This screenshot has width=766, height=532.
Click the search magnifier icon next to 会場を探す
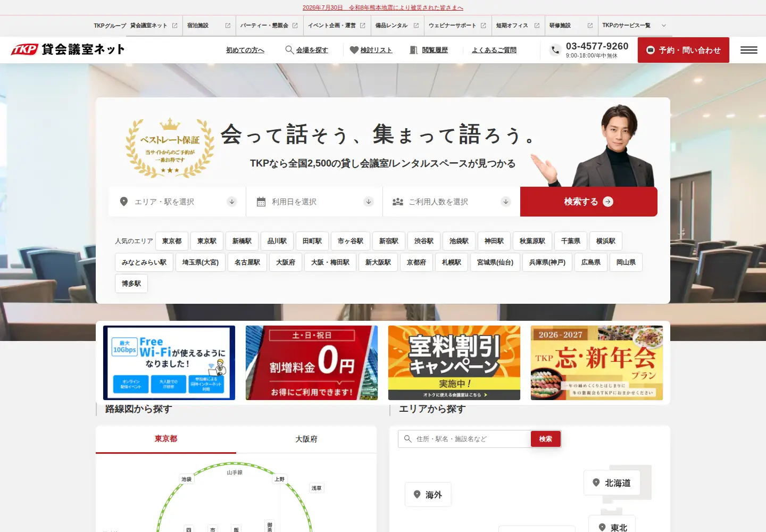coord(289,49)
